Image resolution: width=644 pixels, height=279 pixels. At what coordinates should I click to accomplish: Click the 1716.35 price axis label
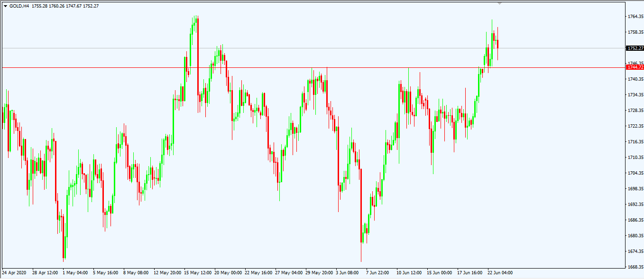point(635,142)
